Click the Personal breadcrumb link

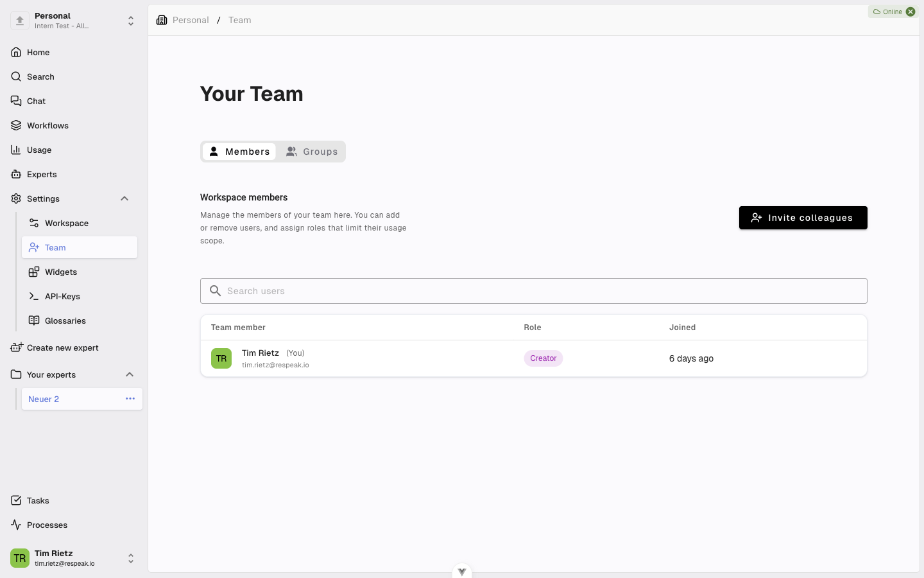coord(191,20)
